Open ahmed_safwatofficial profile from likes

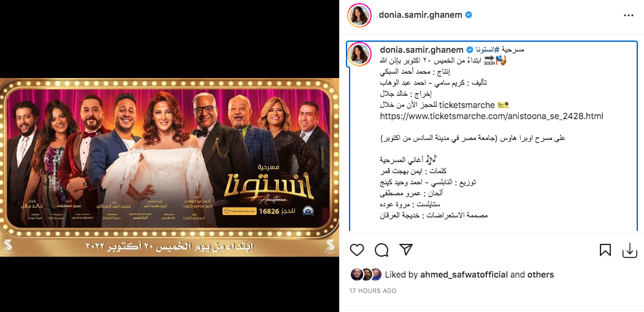[x=464, y=275]
